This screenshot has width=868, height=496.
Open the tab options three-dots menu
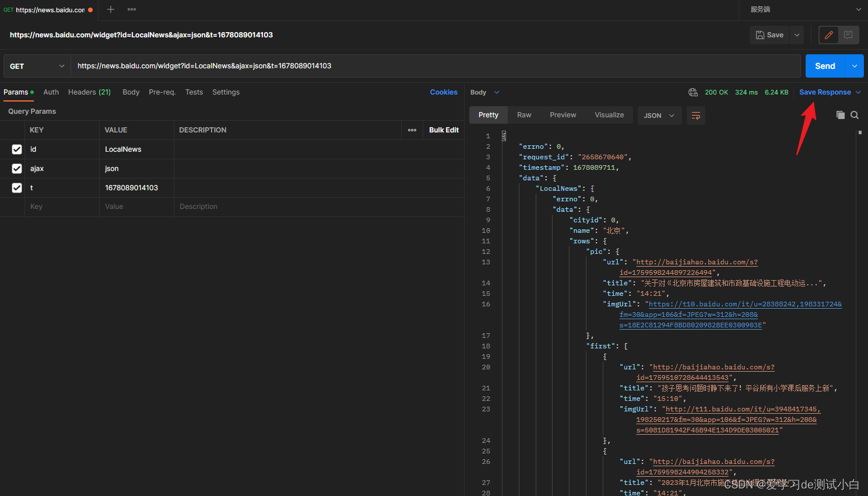[x=132, y=9]
